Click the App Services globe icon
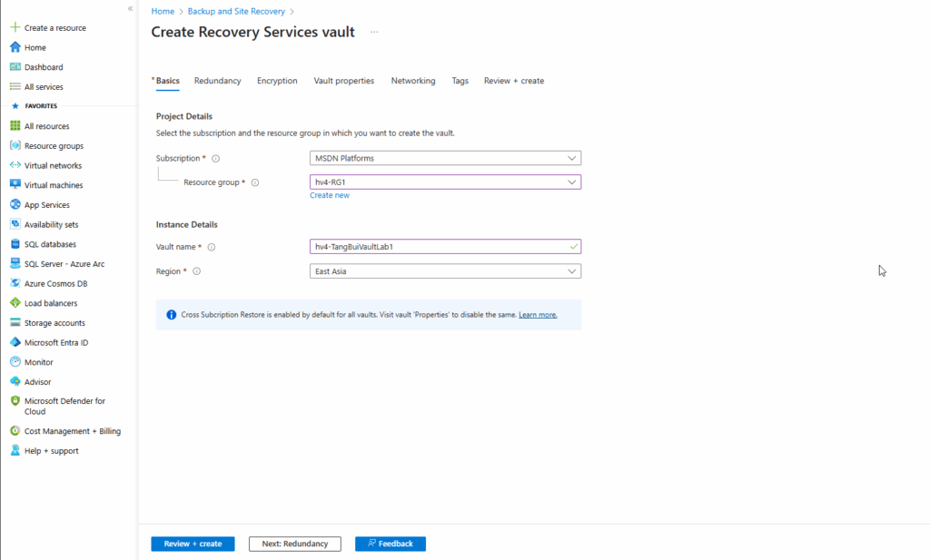 tap(15, 204)
